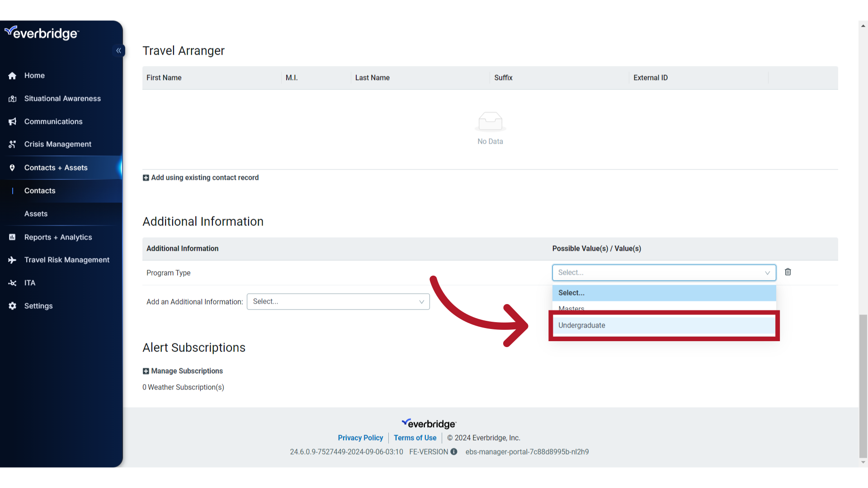Select Undergraduate from Program Type dropdown
868x488 pixels.
click(x=664, y=325)
